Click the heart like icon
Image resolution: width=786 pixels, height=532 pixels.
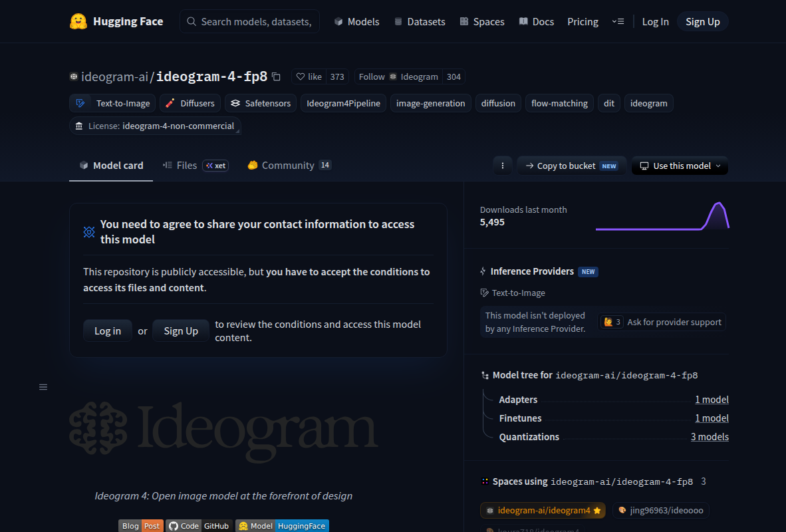(x=301, y=76)
